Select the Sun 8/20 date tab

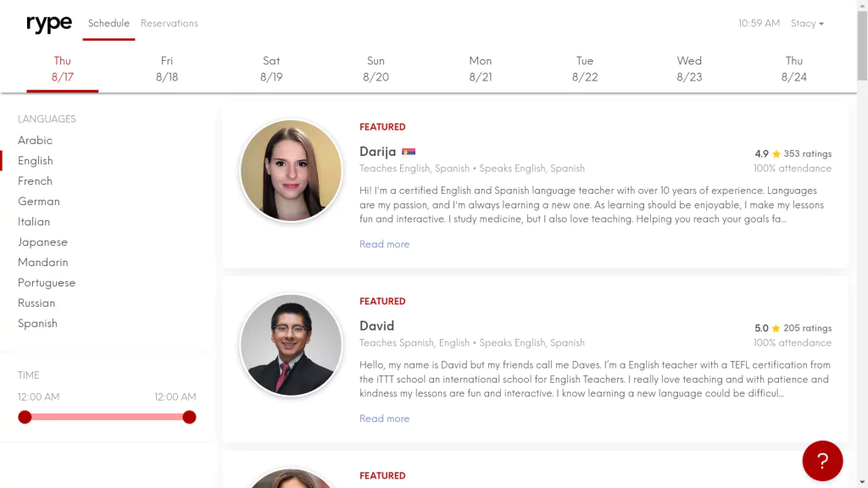(x=376, y=69)
